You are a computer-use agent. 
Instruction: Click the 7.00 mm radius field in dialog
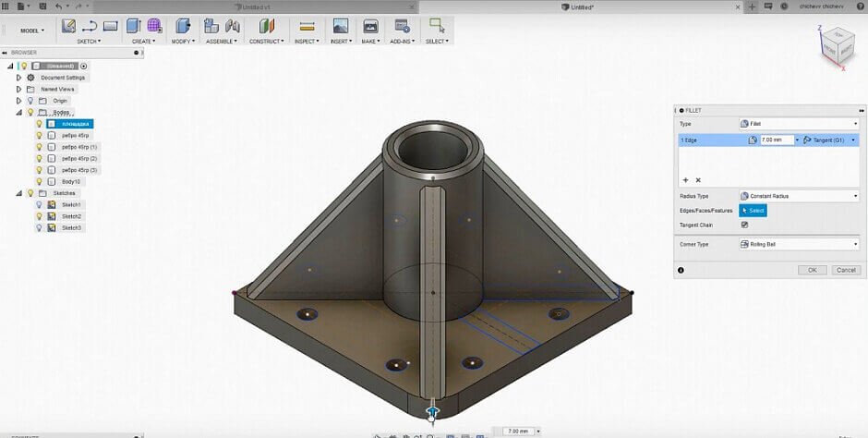[x=777, y=140]
